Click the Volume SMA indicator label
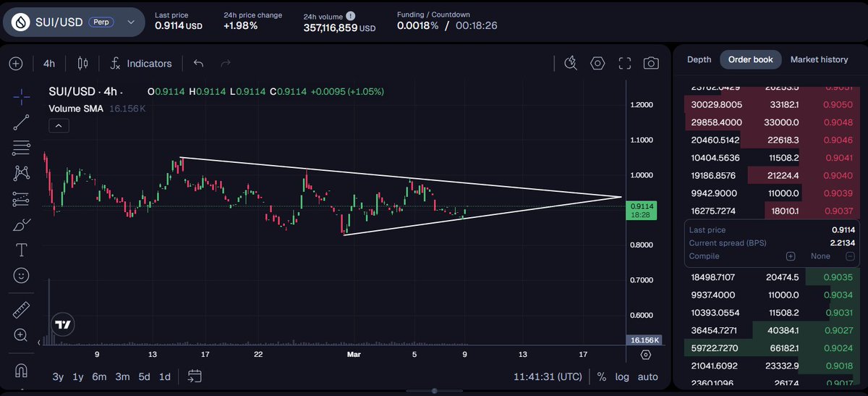The width and height of the screenshot is (868, 396). pos(75,109)
